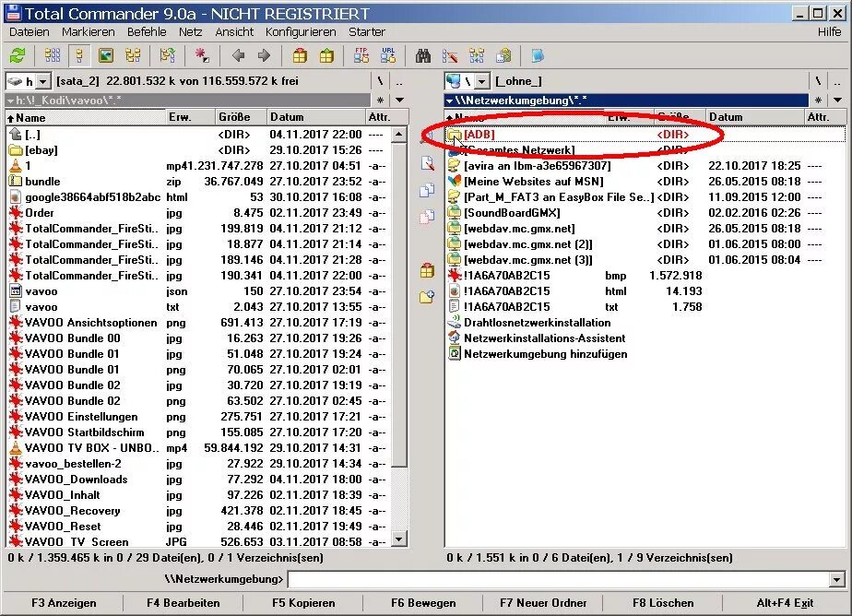The image size is (852, 616).
Task: Open the Konfigurieren menu
Action: tap(301, 32)
